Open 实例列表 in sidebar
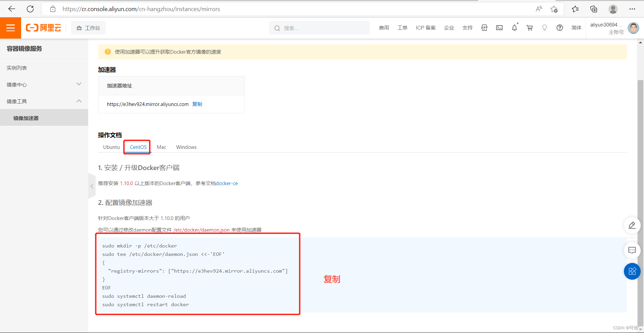Image resolution: width=644 pixels, height=333 pixels. coord(17,68)
